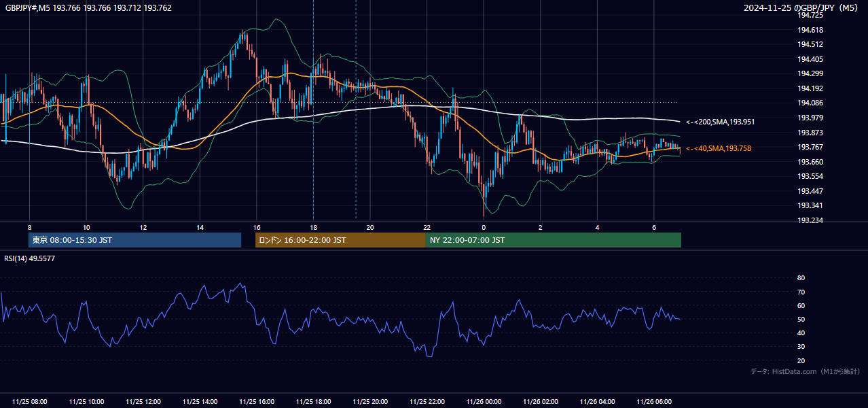
Task: Select the ロンドン 16:00-22:00 JST session bar
Action: click(x=340, y=240)
